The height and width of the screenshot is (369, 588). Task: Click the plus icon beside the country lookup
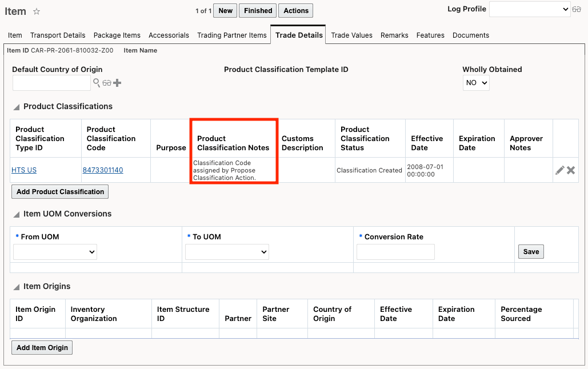tap(118, 83)
